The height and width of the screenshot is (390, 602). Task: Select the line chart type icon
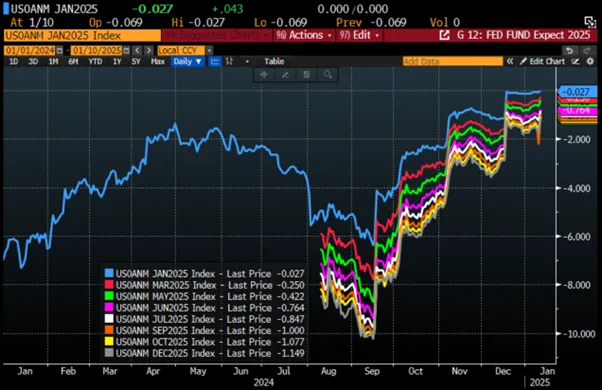pyautogui.click(x=215, y=61)
